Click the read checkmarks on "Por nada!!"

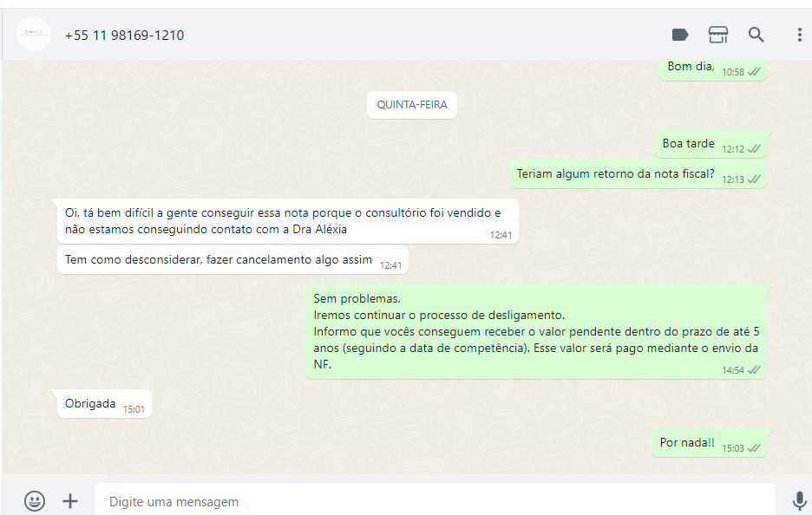754,448
